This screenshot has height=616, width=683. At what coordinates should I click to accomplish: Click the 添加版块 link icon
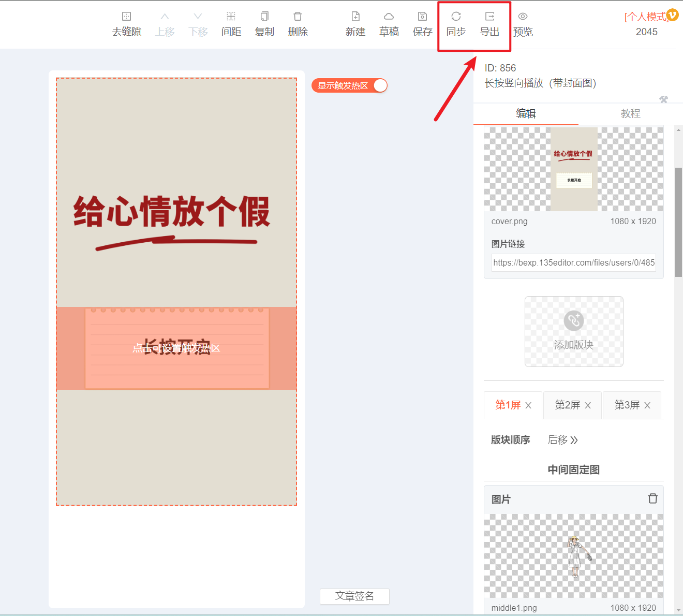[574, 321]
